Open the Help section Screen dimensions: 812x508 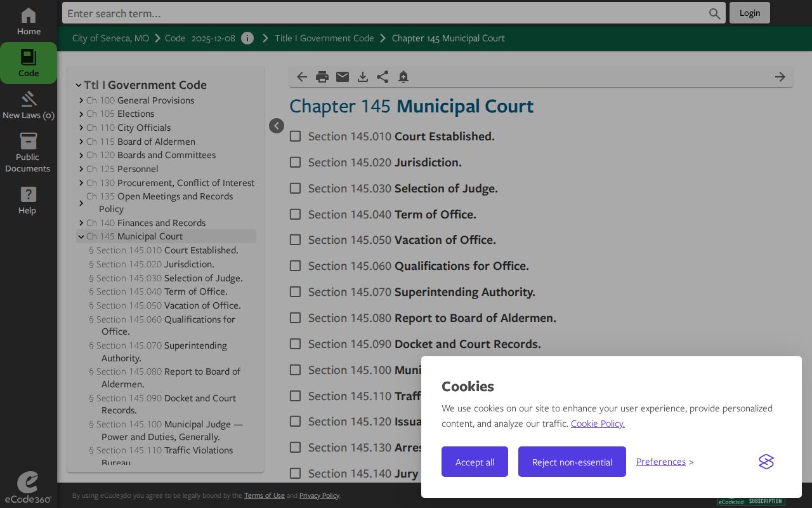pyautogui.click(x=29, y=200)
